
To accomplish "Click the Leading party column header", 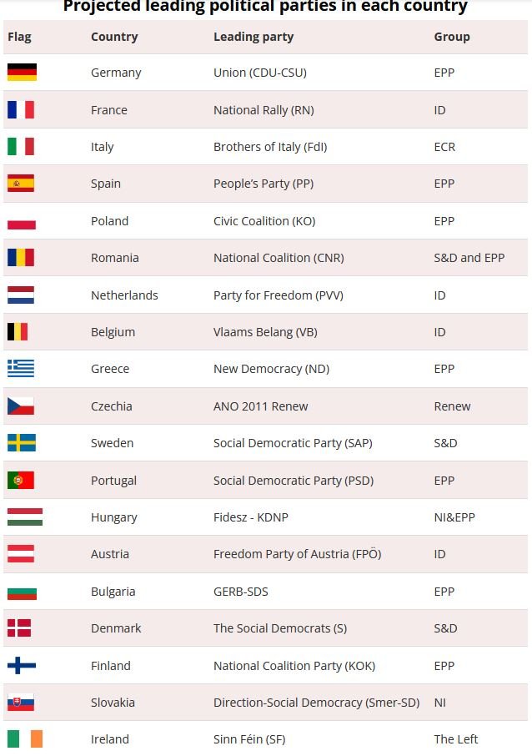I will click(253, 37).
